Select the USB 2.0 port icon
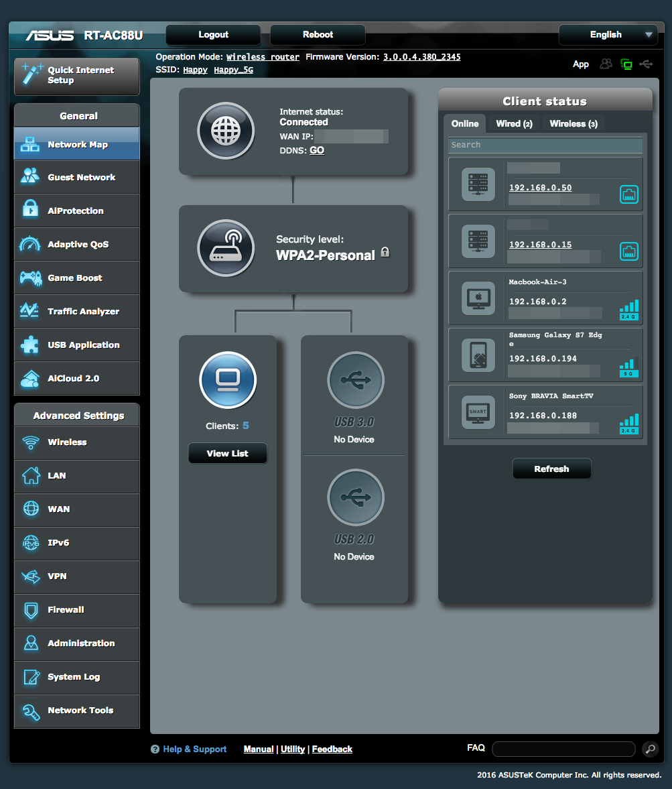 [355, 497]
